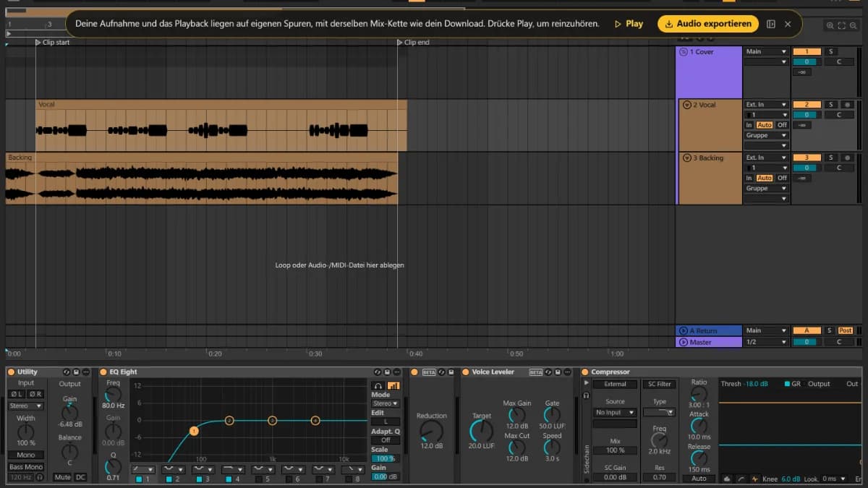Open the Master 1/2 output dropdown

tap(766, 342)
